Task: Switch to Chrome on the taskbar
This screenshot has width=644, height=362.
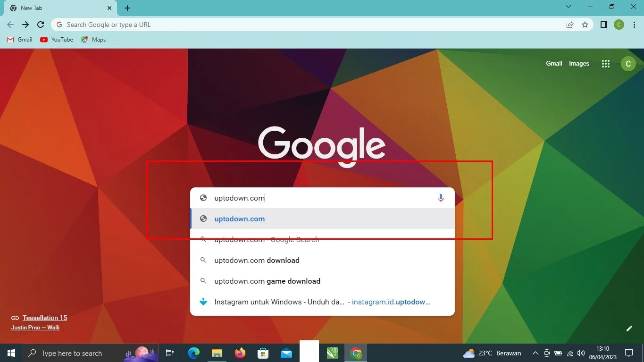Action: pos(356,353)
